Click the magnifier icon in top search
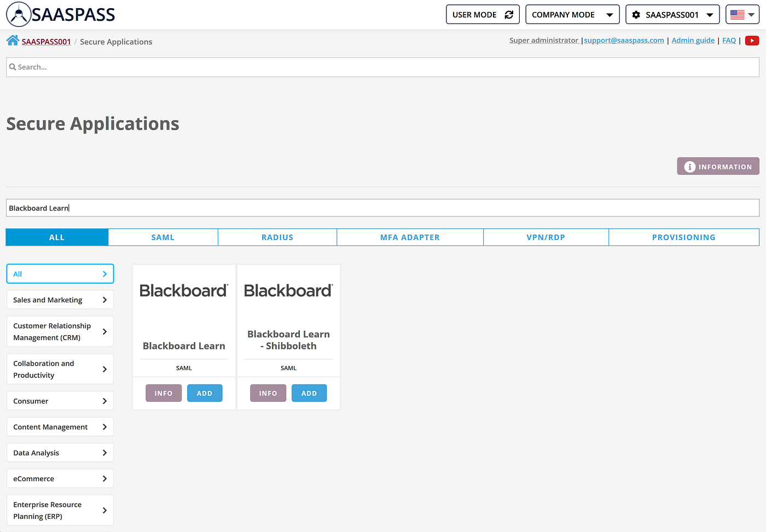Viewport: 766px width, 532px height. [13, 67]
